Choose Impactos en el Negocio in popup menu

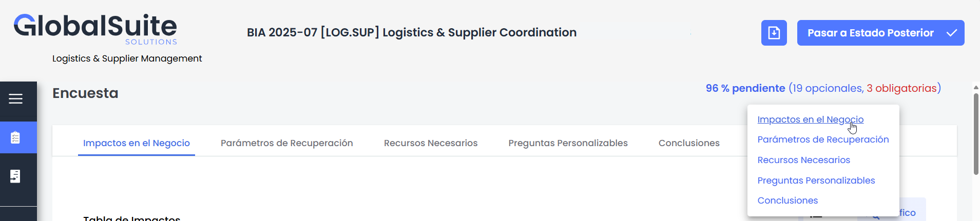coord(810,119)
